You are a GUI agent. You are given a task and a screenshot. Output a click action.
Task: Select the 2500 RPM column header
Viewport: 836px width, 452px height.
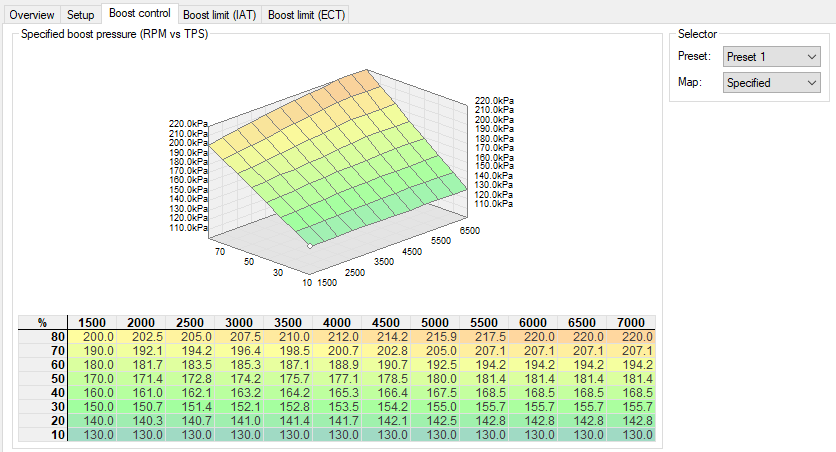[x=190, y=322]
